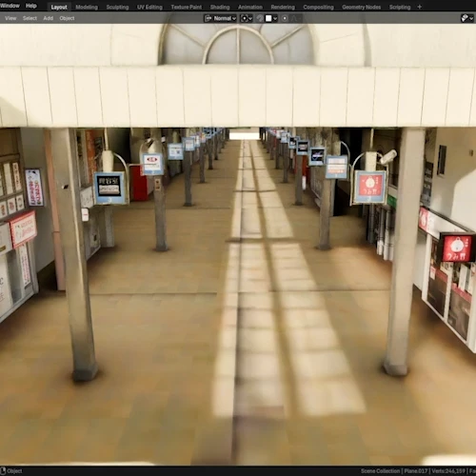Open the viewport Add menu
Viewport: 476px width, 476px height.
pos(49,18)
